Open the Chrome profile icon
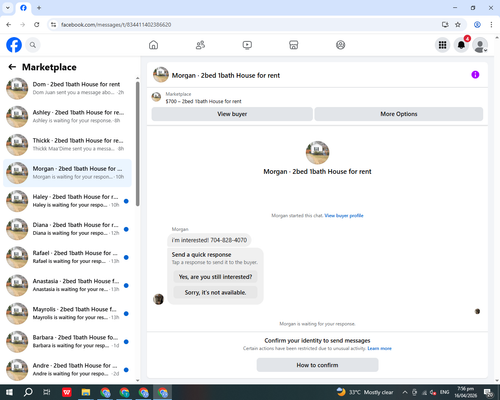This screenshot has height=400, width=500. (477, 25)
